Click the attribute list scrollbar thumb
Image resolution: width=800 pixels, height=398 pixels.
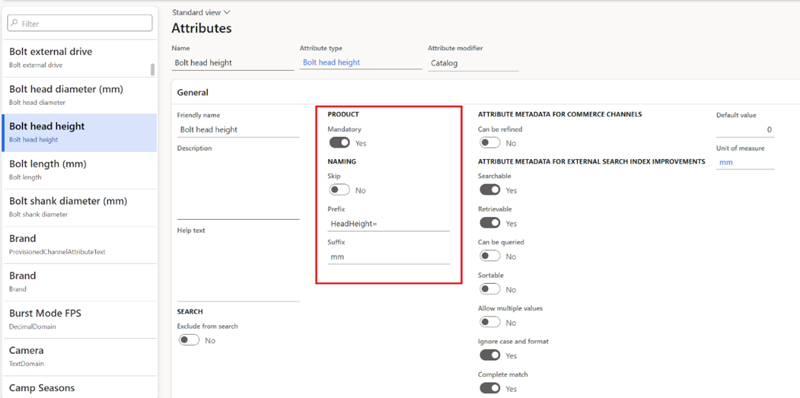(153, 69)
